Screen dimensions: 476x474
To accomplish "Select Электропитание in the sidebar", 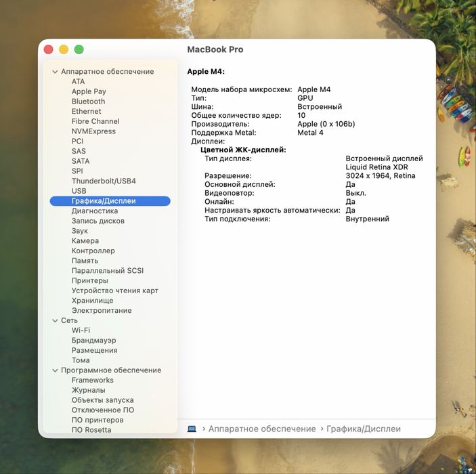I will pyautogui.click(x=102, y=311).
